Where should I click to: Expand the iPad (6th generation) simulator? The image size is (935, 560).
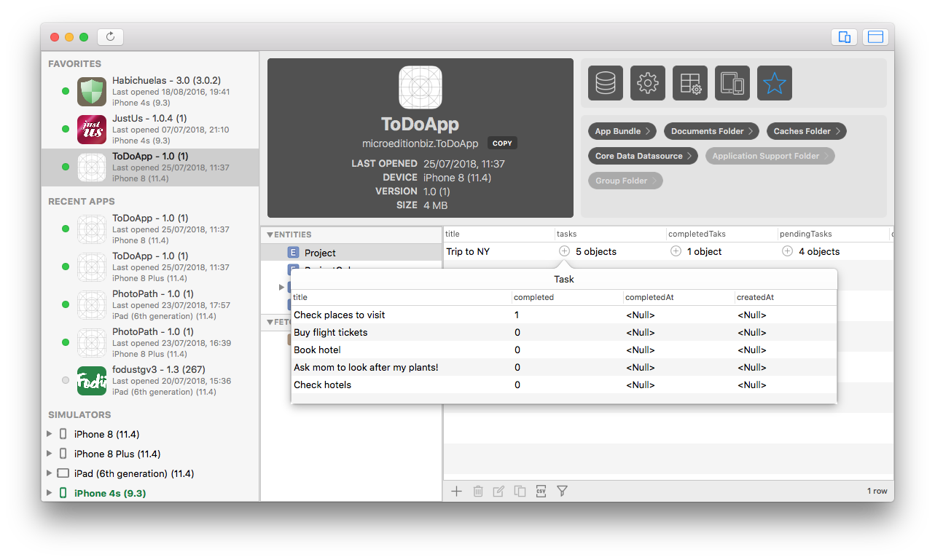tap(50, 473)
